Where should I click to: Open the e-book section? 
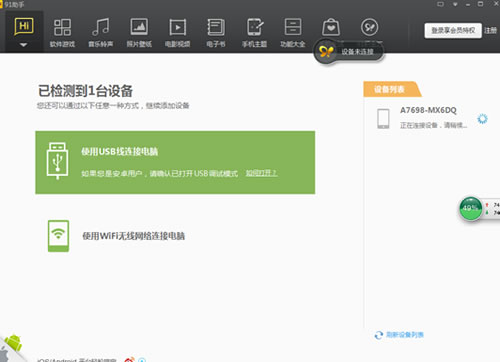(x=216, y=33)
